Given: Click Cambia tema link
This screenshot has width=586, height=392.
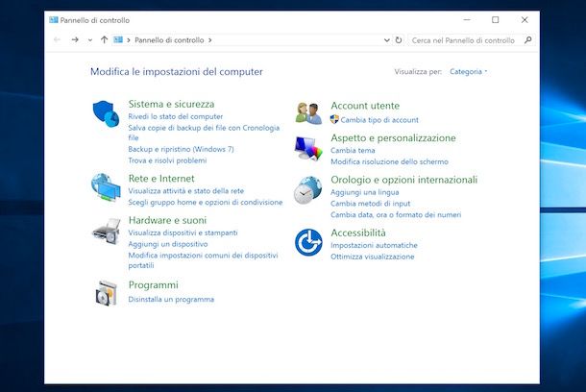Looking at the screenshot, I should pyautogui.click(x=353, y=150).
